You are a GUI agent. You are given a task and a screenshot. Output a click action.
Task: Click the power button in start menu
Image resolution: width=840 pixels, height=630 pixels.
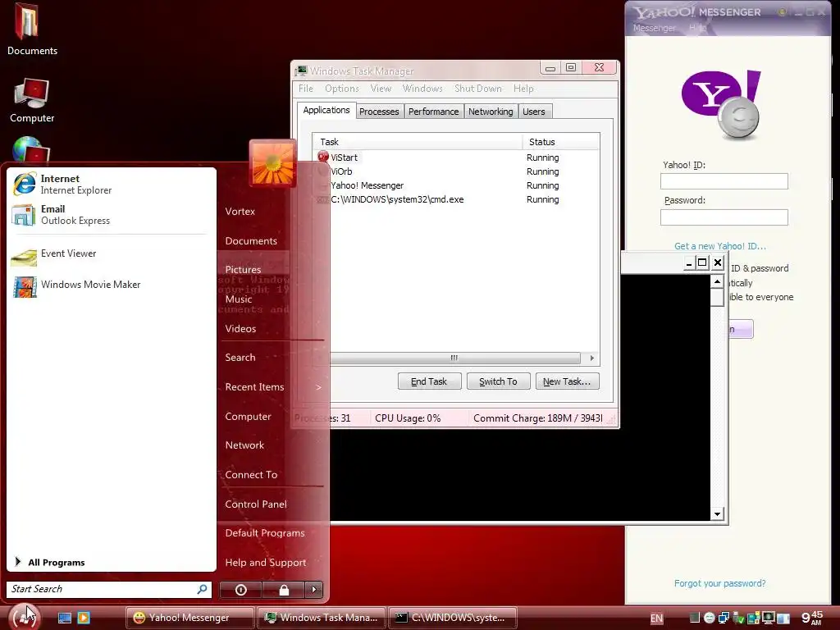tap(240, 590)
